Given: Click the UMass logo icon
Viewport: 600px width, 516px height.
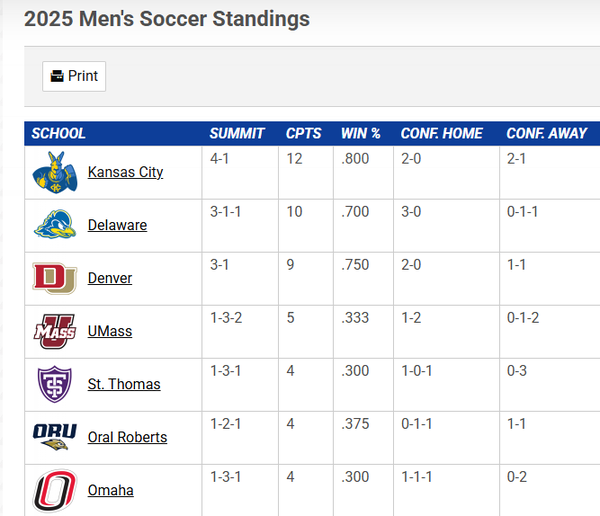Looking at the screenshot, I should (x=55, y=331).
